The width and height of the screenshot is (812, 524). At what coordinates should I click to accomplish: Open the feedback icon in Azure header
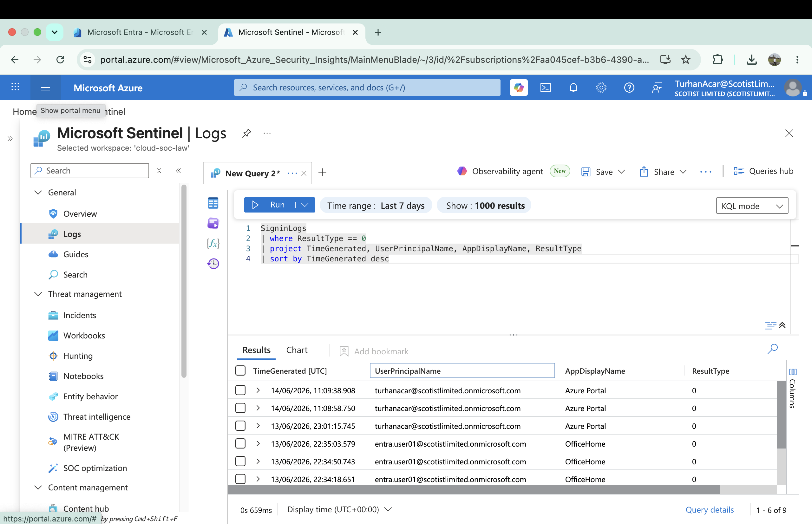(657, 88)
